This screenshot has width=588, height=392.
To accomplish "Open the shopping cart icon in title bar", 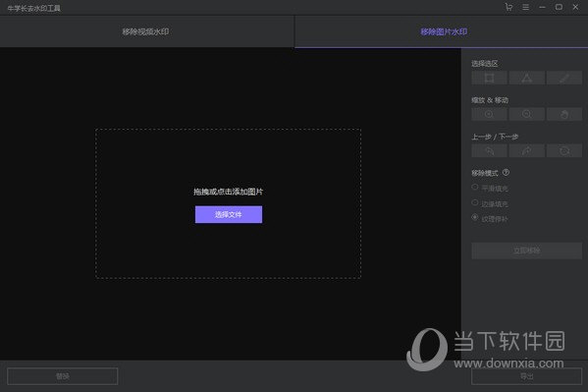I will 508,7.
